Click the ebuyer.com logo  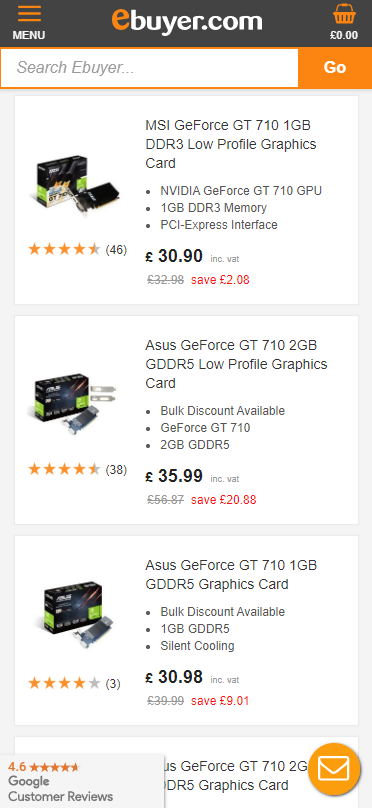pos(187,21)
